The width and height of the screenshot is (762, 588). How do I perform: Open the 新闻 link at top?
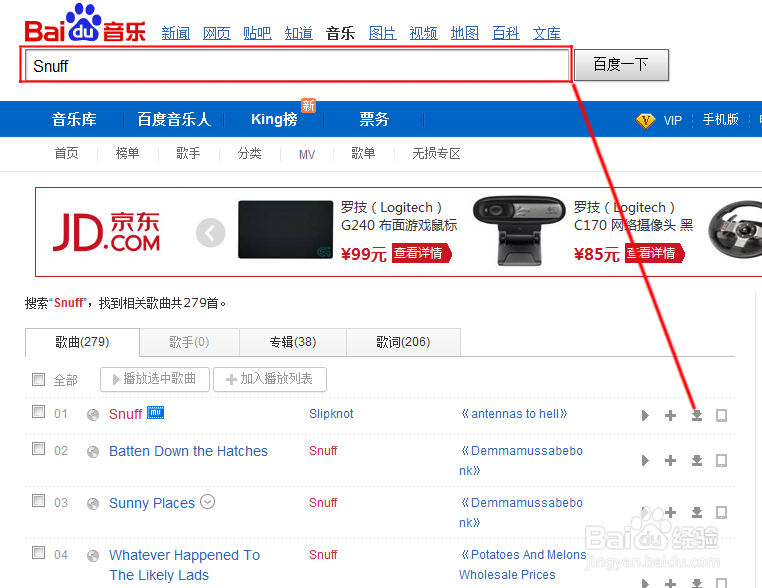click(175, 33)
